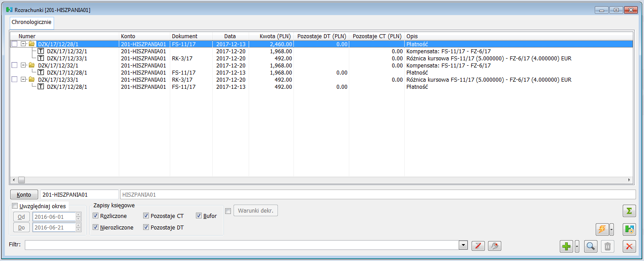Click the red X close-window button at bottom
644x261 pixels.
pyautogui.click(x=629, y=246)
